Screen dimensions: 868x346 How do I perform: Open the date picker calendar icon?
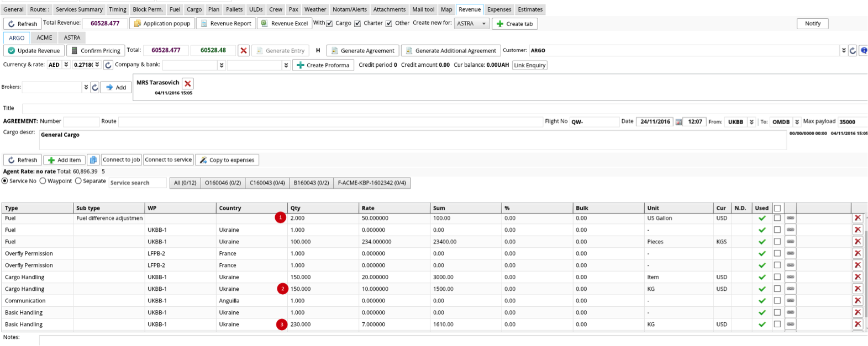678,122
